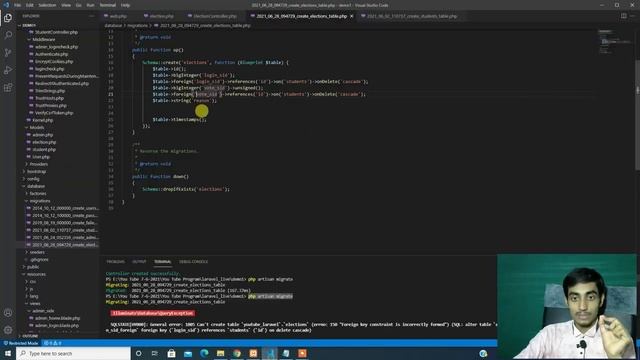This screenshot has height=360, width=640.
Task: Open the Selection menu
Action: 47,5
